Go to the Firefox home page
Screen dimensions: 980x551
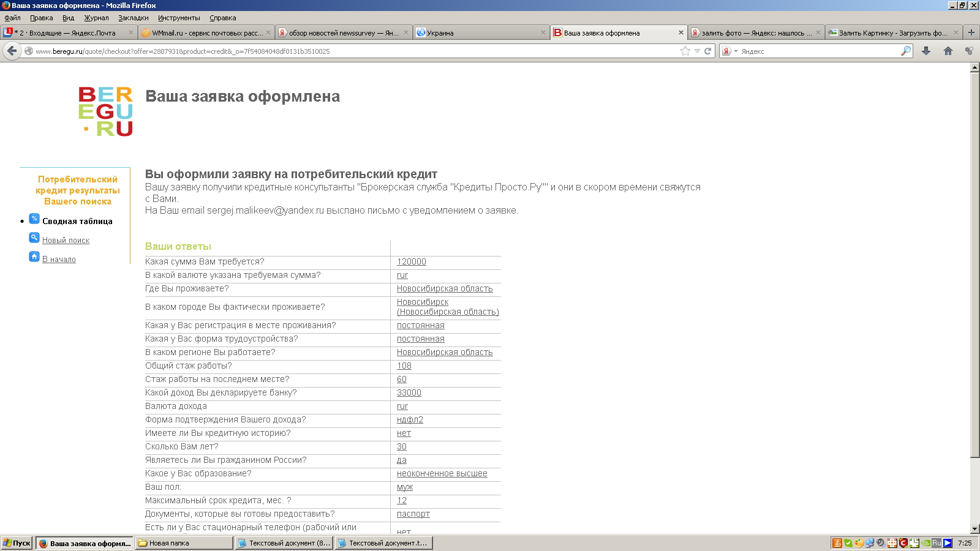point(948,51)
